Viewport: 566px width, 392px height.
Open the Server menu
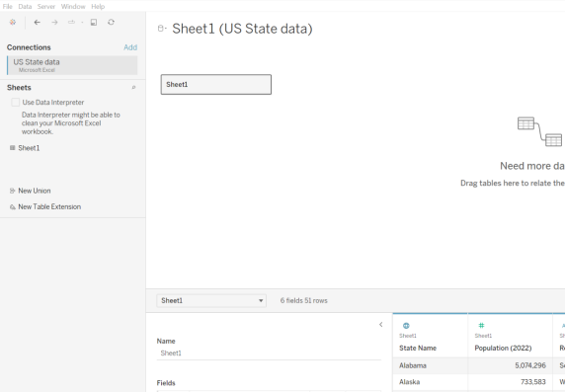[46, 7]
